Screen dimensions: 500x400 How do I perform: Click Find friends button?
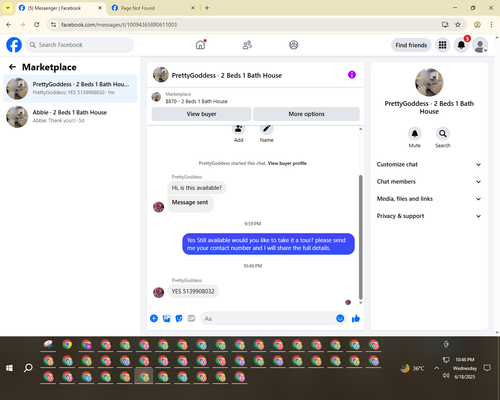[411, 45]
